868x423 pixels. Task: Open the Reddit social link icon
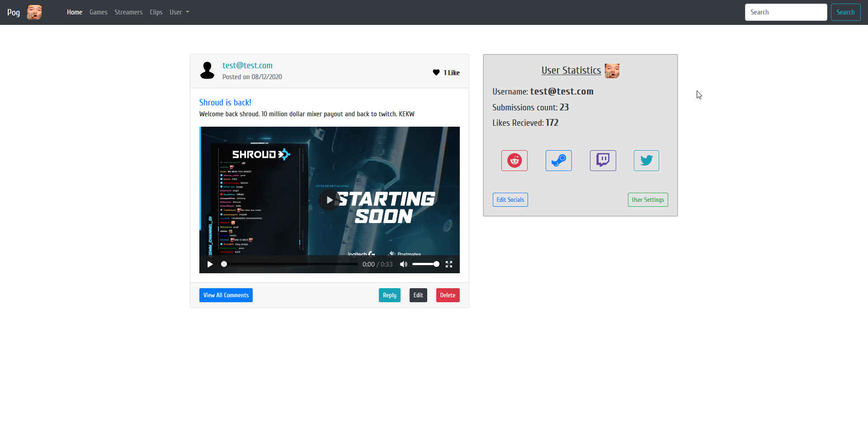tap(514, 161)
